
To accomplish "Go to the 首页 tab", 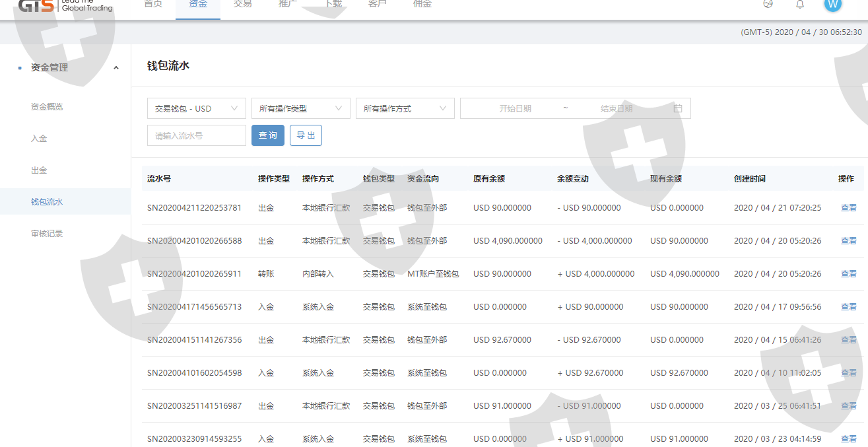I will click(x=153, y=4).
